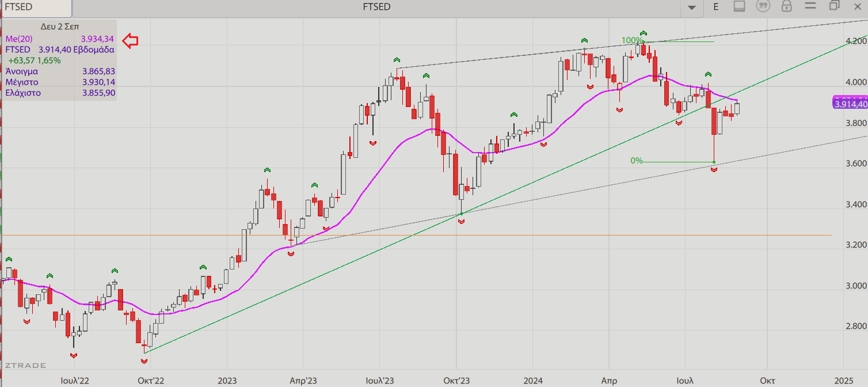Click the Me(20) value 3.934,34
868x387 pixels.
(97, 39)
